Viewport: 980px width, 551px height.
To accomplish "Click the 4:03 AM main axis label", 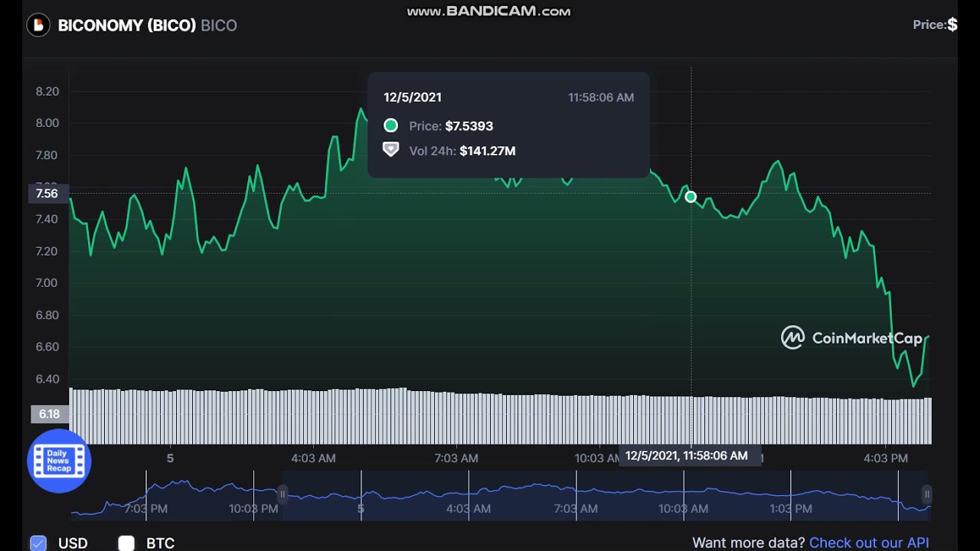I will (x=313, y=458).
